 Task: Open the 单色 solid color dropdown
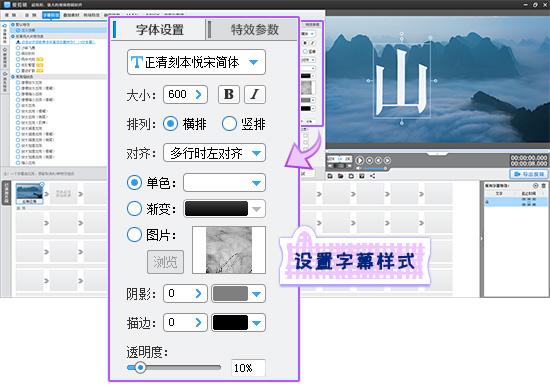[224, 182]
